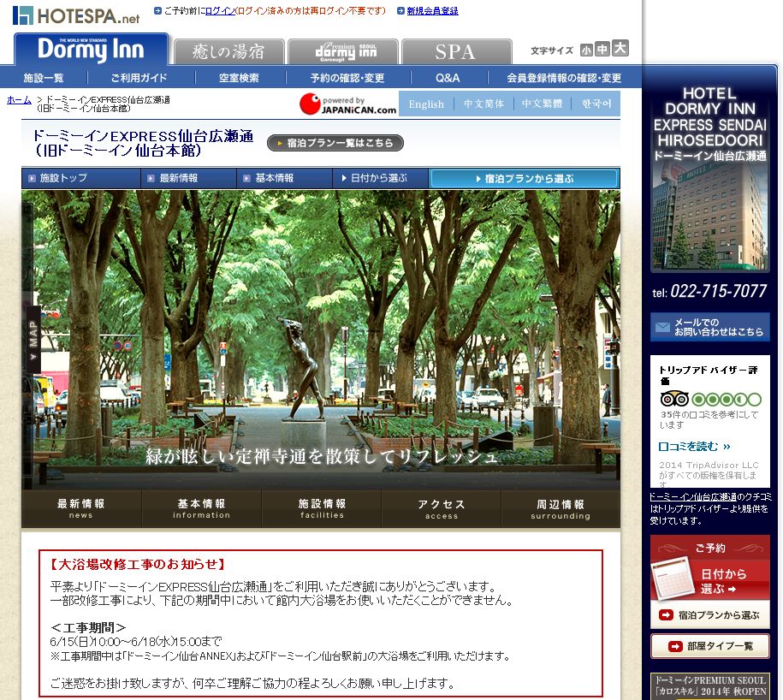The image size is (783, 700).
Task: Click the telephone number 022-715-7077
Action: click(718, 291)
